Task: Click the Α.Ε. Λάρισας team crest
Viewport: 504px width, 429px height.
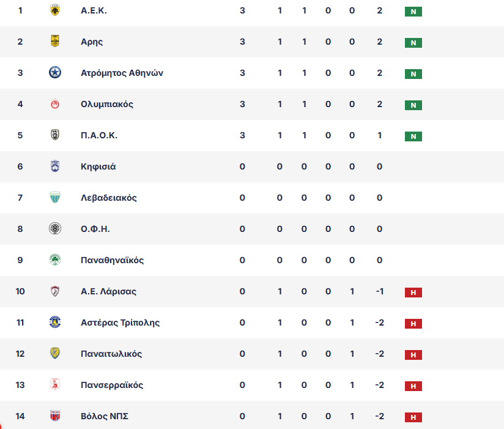Action: point(55,291)
